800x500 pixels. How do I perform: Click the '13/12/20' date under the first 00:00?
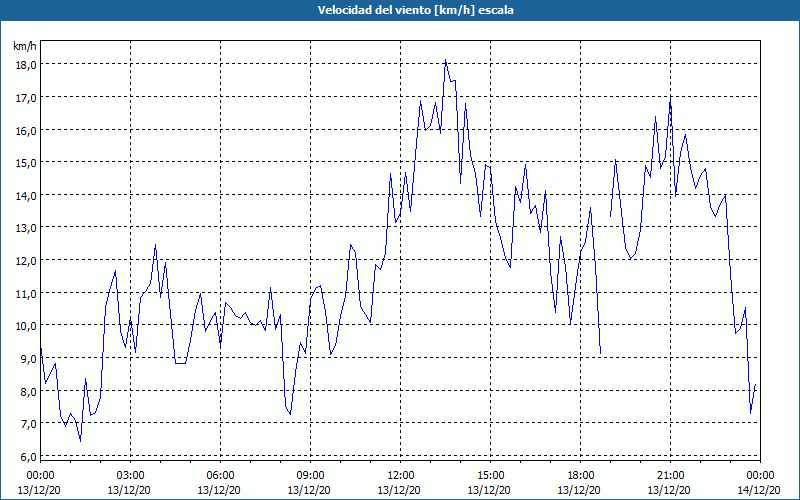39,490
